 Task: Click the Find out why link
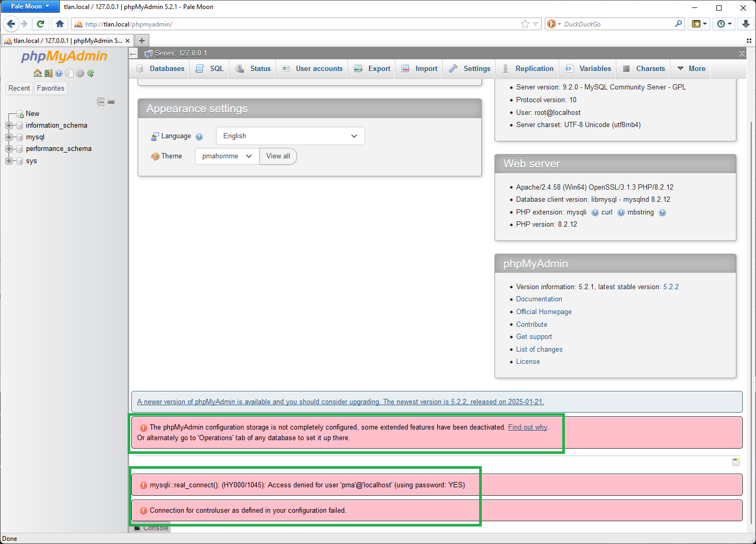point(527,427)
